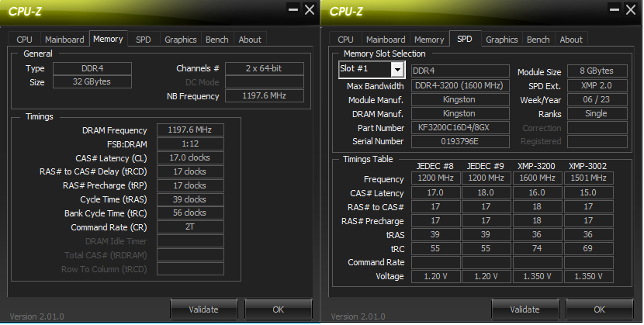Click Validate button in left Memory window
The image size is (644, 325).
coord(204,309)
